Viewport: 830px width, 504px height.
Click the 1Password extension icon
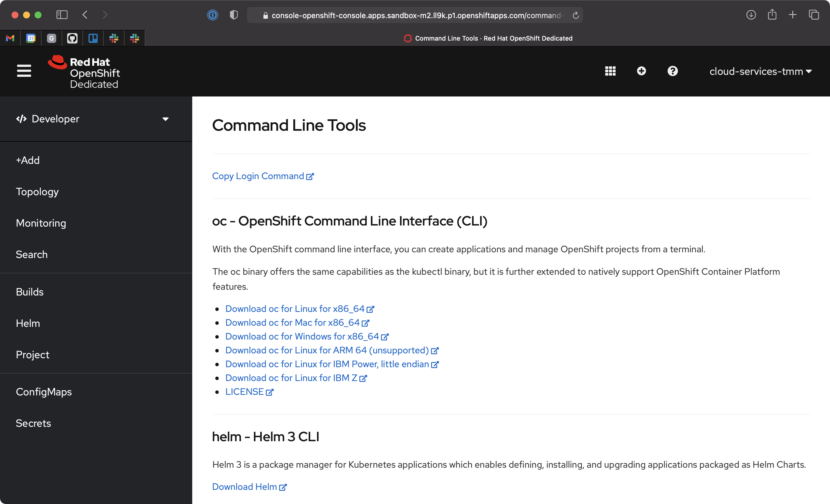click(x=213, y=15)
